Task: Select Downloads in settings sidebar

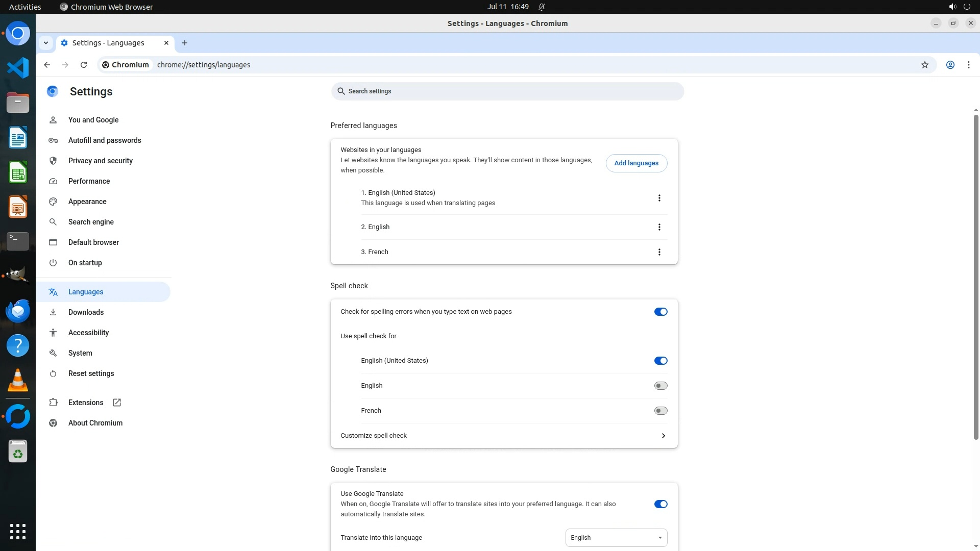Action: [x=86, y=312]
